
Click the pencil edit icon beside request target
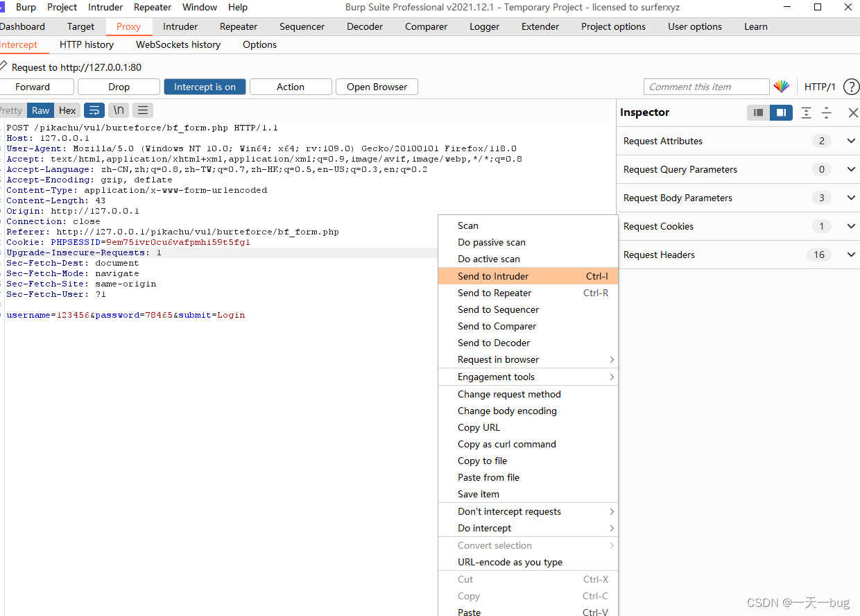click(3, 67)
